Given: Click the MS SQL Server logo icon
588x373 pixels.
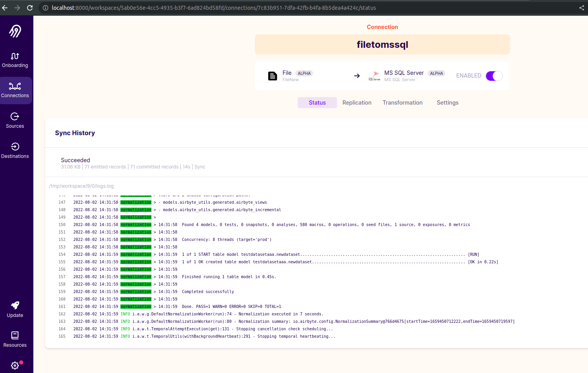Looking at the screenshot, I should (374, 76).
